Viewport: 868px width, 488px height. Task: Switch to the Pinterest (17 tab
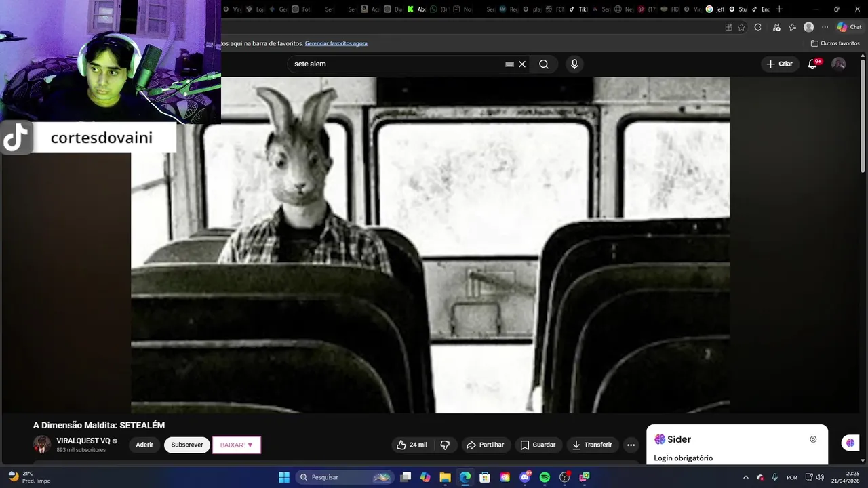(x=647, y=9)
